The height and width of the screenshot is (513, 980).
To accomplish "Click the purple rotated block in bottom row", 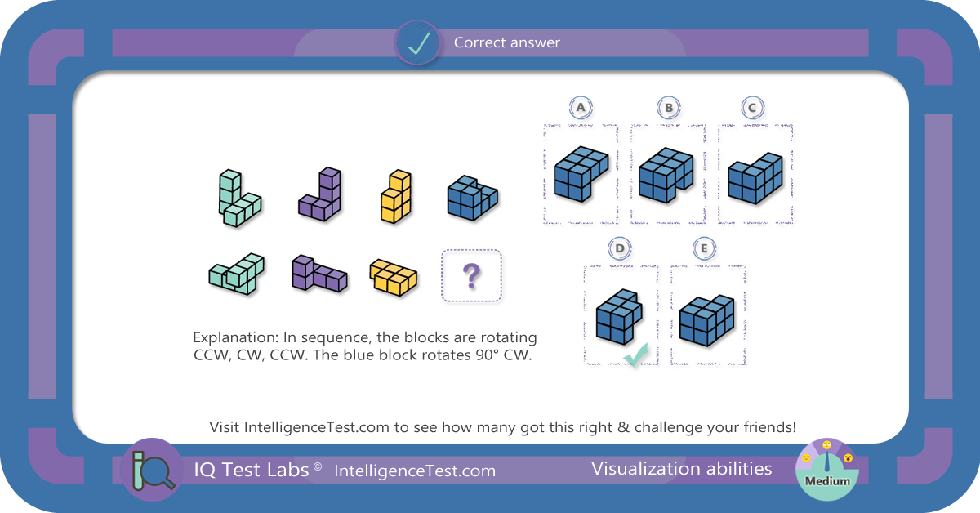I will pos(319,273).
